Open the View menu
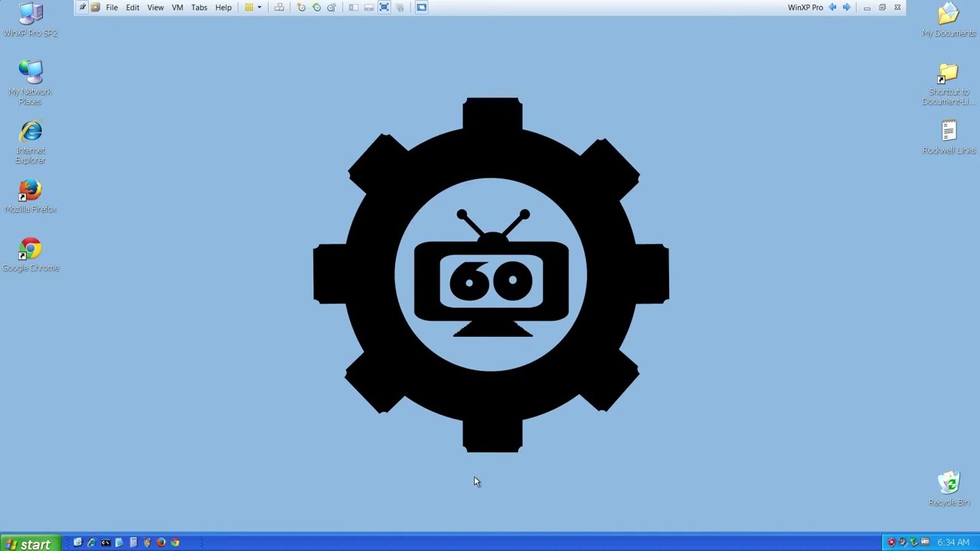The height and width of the screenshot is (551, 980). pyautogui.click(x=155, y=8)
